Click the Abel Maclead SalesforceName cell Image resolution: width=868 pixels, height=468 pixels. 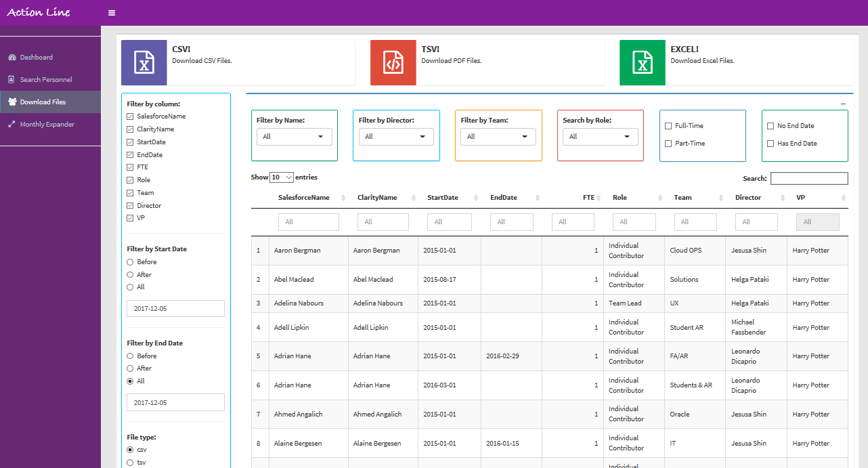[309, 280]
